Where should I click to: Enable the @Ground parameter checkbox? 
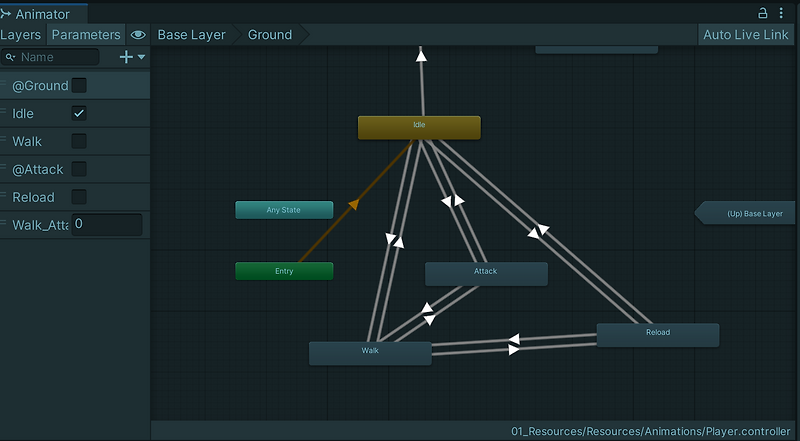click(x=79, y=85)
